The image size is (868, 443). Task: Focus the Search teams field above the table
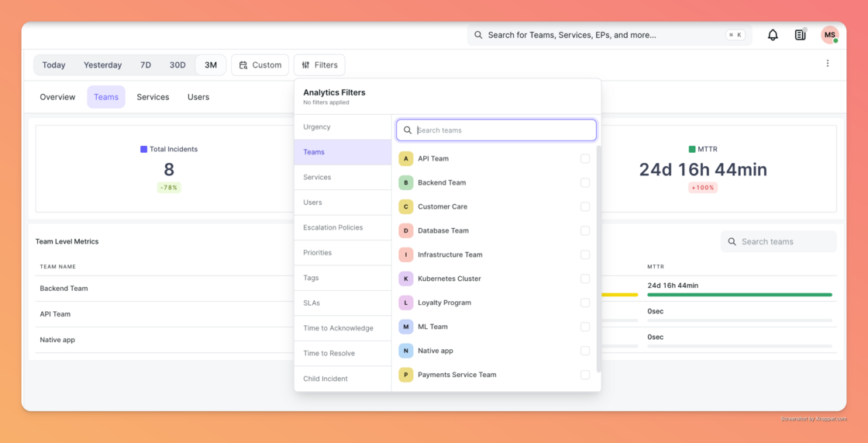click(778, 242)
